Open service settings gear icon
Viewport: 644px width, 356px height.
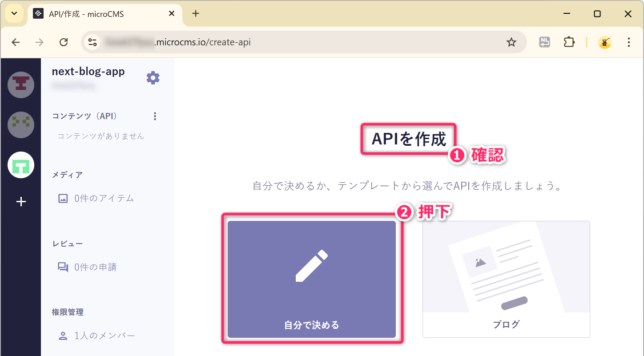coord(153,78)
